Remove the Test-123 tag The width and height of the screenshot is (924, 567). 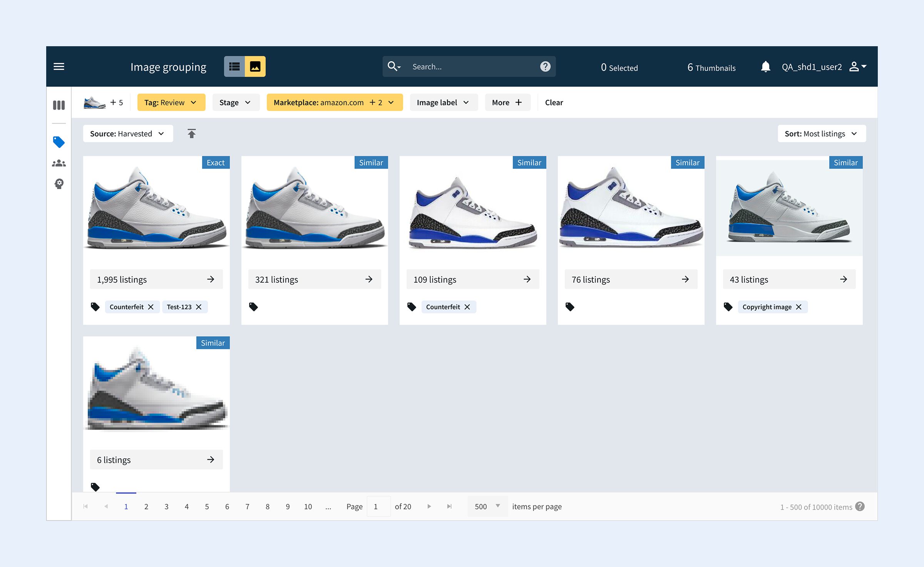tap(199, 307)
